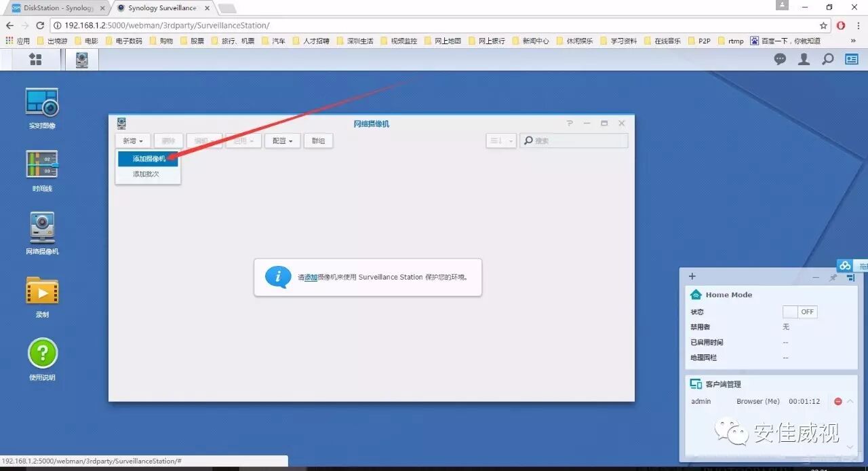The width and height of the screenshot is (868, 471).
Task: Click the Opera extension icon in Chrome
Action: [x=841, y=25]
